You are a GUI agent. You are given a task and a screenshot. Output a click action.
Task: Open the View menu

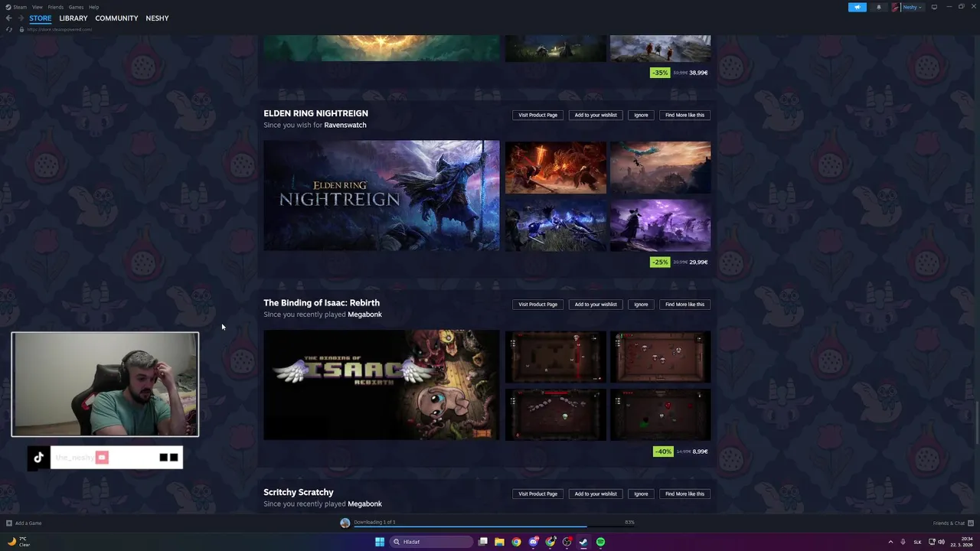tap(37, 7)
